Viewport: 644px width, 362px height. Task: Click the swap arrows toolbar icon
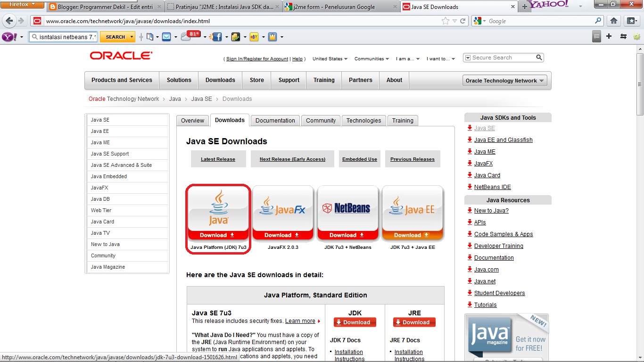tap(623, 36)
